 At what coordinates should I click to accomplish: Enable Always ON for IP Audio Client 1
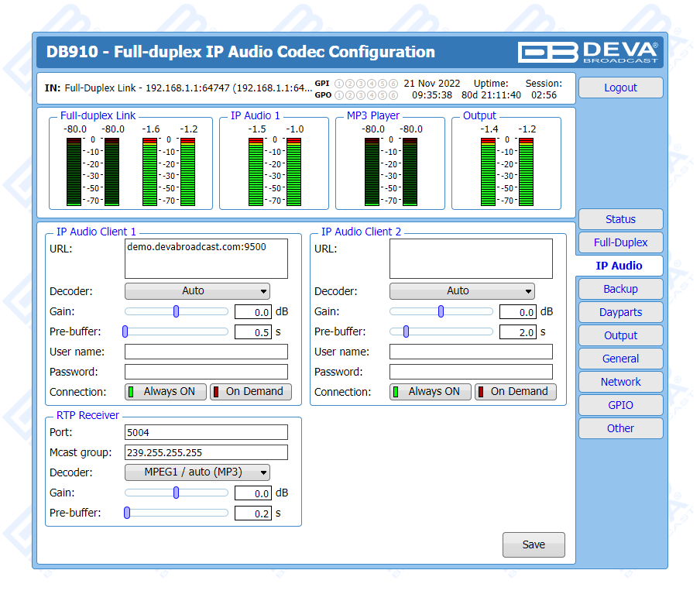click(166, 392)
